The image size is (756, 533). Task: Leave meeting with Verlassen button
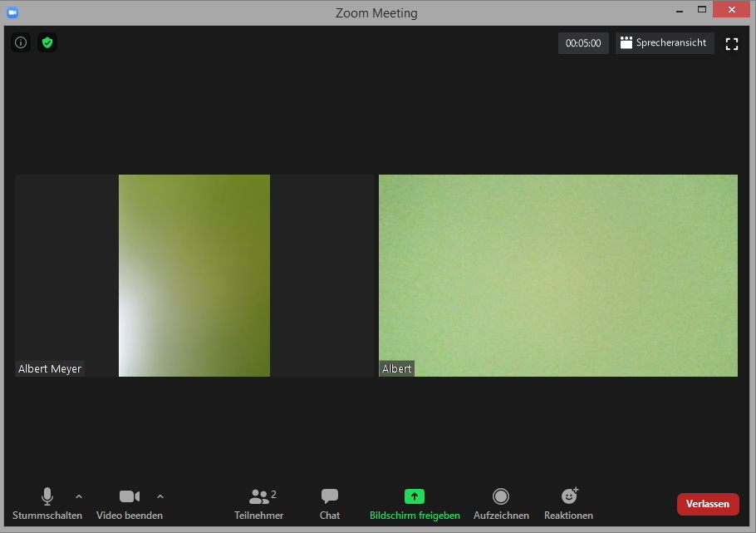tap(708, 504)
